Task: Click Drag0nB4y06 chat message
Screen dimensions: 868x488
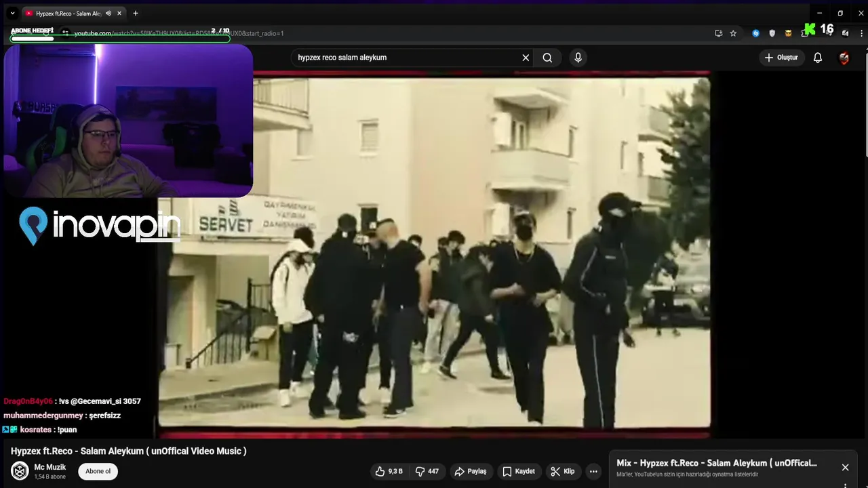Action: coord(72,401)
